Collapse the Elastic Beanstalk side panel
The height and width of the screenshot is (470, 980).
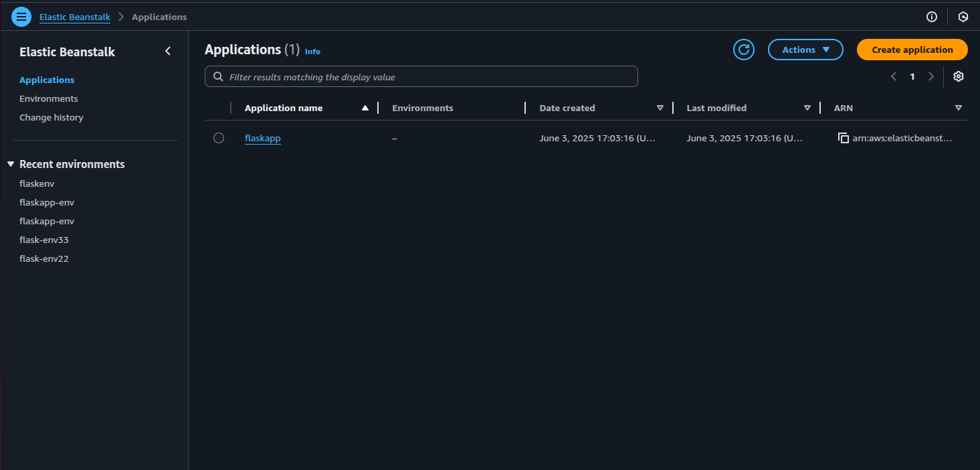(x=168, y=51)
